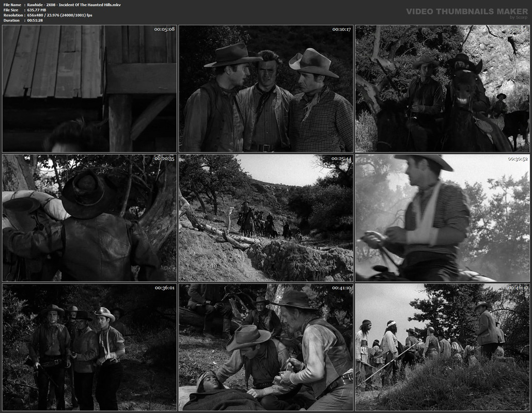Open the thumbnail timestamped 00:30:52
The height and width of the screenshot is (413, 532).
coord(443,218)
